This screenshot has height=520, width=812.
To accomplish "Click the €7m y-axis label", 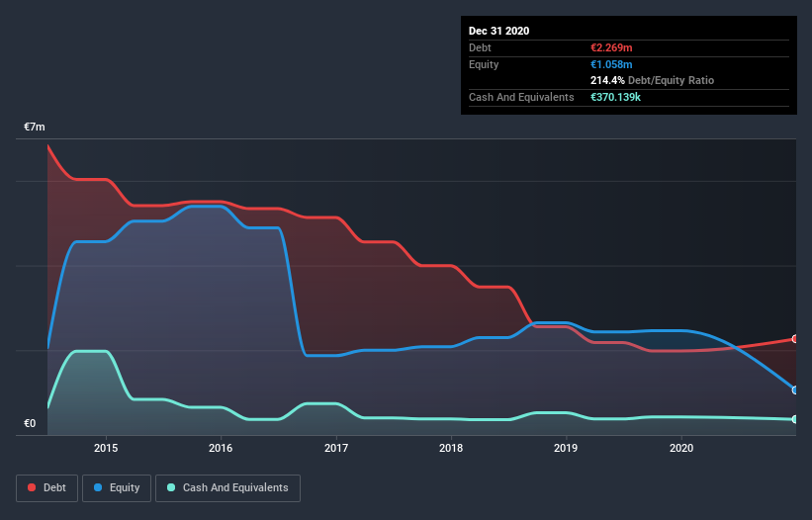I will (x=35, y=128).
